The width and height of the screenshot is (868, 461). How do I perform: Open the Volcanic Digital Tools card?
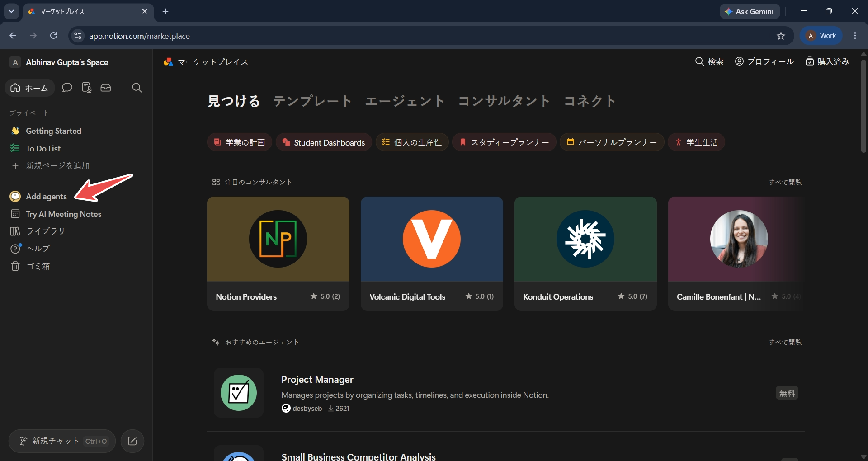[x=432, y=254]
